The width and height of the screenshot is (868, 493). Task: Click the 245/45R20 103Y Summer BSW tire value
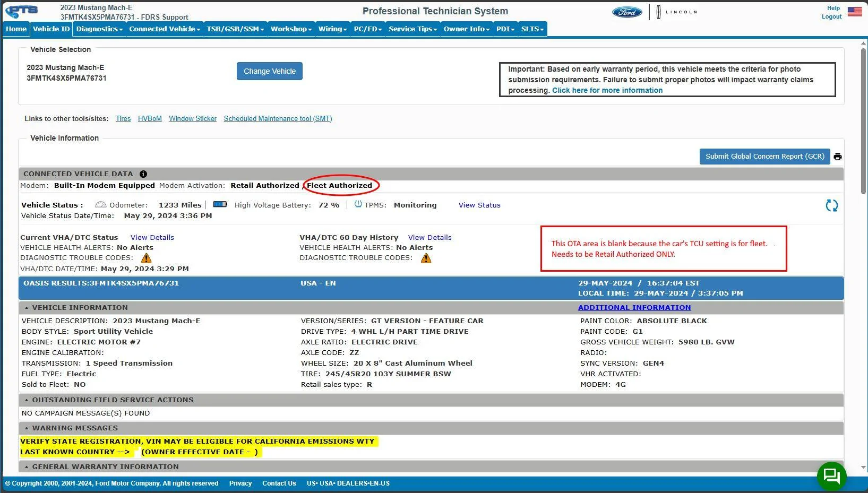[388, 374]
